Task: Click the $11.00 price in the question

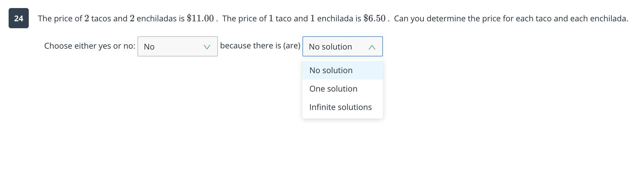Action: point(200,18)
